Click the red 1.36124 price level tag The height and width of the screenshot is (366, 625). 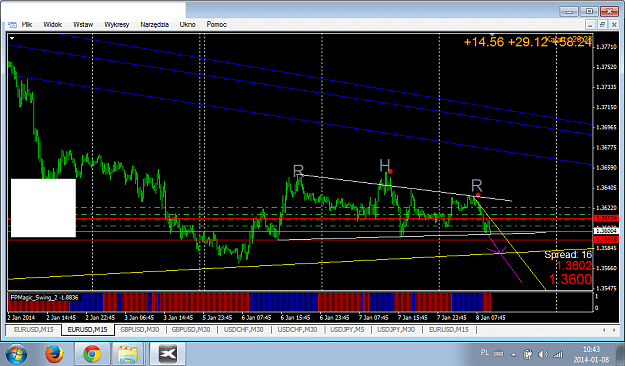click(606, 218)
